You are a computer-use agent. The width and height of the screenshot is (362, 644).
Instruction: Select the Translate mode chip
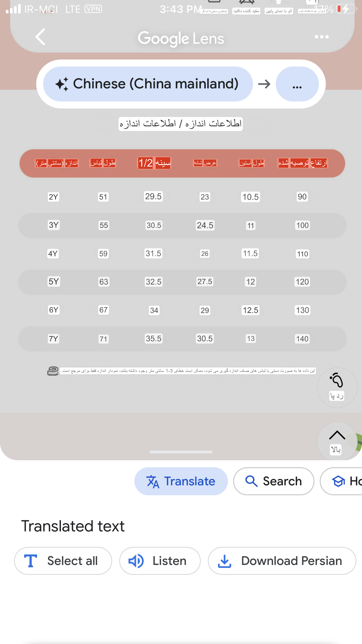181,481
